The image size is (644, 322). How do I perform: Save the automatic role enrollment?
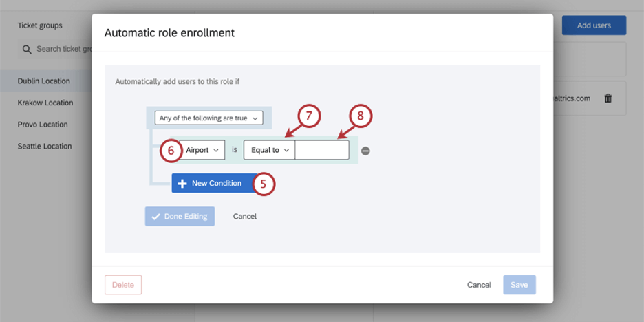pos(519,285)
